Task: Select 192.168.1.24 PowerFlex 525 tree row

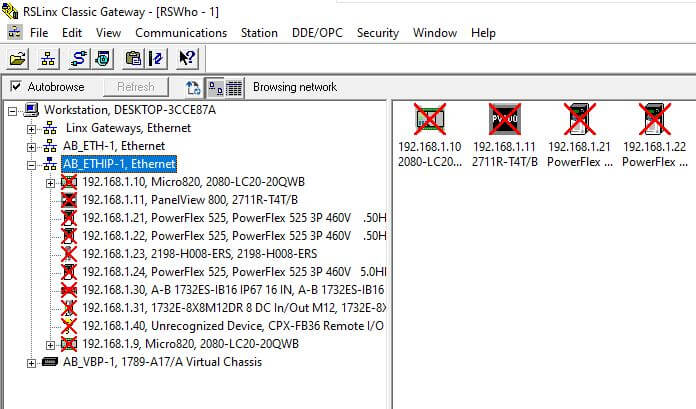Action: [234, 271]
